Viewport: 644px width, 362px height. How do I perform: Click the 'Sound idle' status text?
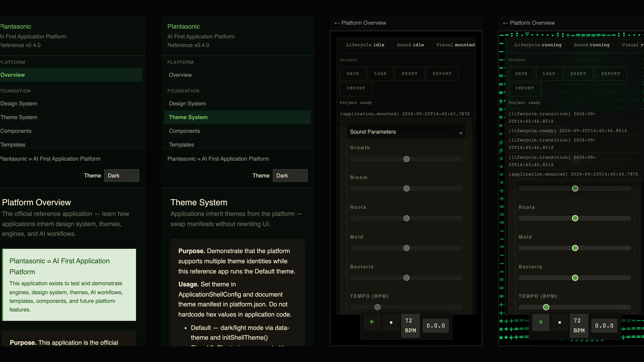click(410, 45)
